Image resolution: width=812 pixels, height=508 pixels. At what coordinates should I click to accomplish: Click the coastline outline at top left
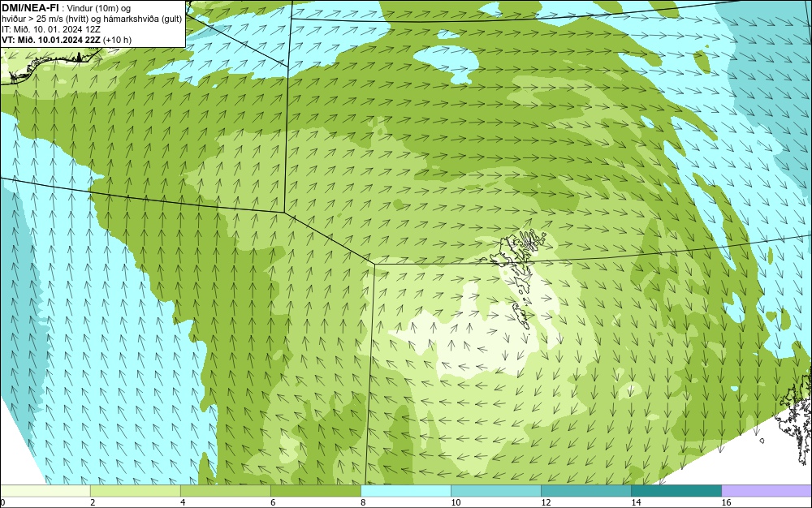[x=50, y=67]
